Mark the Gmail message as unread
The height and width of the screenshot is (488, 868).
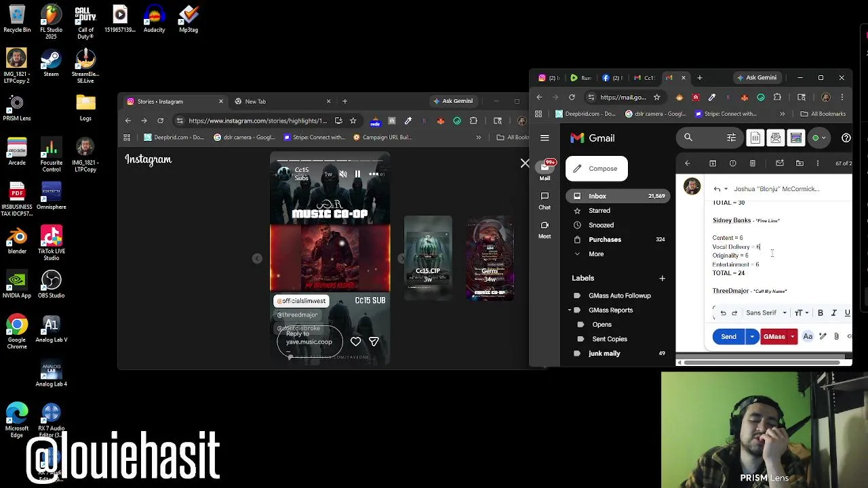coord(780,163)
